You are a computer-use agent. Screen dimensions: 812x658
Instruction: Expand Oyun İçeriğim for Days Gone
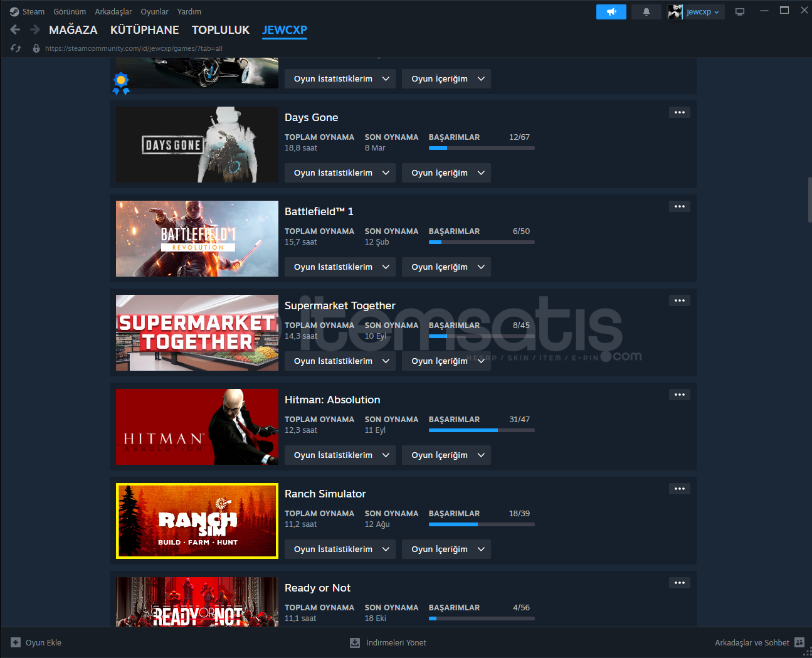click(446, 172)
